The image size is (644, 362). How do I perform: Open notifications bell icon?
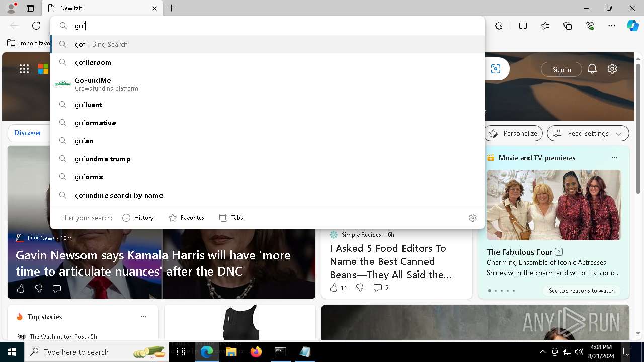click(592, 69)
